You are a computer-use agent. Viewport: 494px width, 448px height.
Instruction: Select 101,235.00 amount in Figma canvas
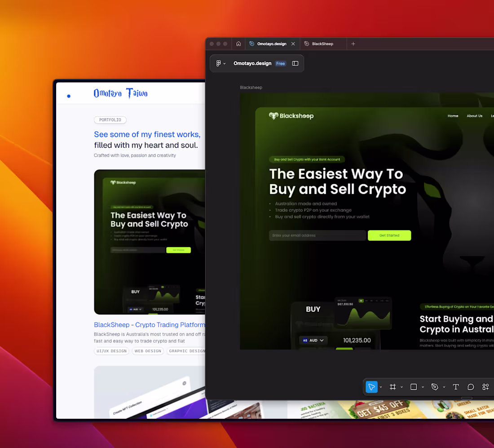pyautogui.click(x=357, y=341)
